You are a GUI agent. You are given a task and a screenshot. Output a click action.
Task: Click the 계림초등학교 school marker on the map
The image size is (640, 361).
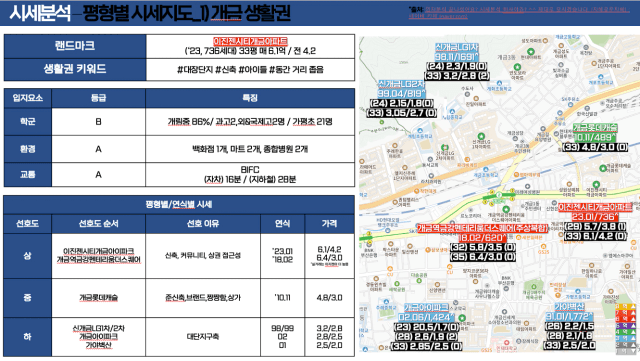420,130
